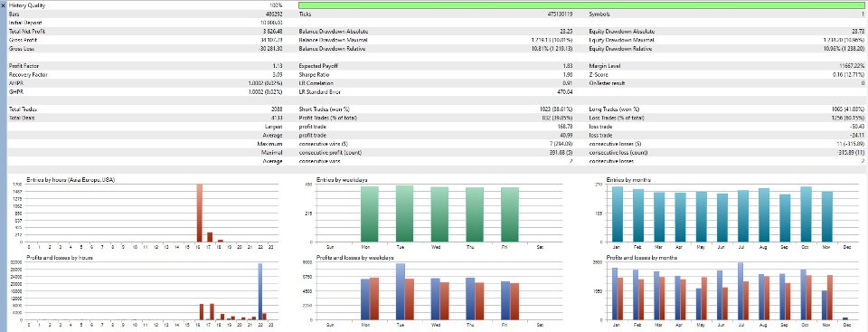Viewport: 868px width, 332px height.
Task: Select the Total Trades row
Action: (x=435, y=109)
